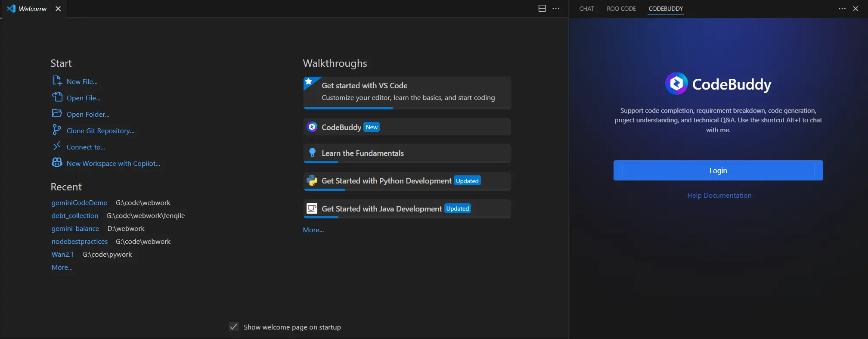The image size is (868, 339).
Task: Open recent project debt_collection
Action: [75, 215]
